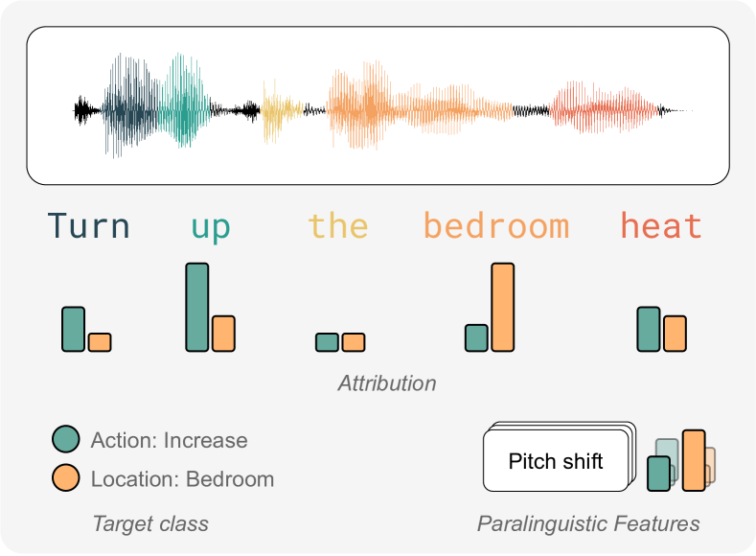Click the orange Location: Bedroom legend circle
756x556 pixels.
point(66,478)
